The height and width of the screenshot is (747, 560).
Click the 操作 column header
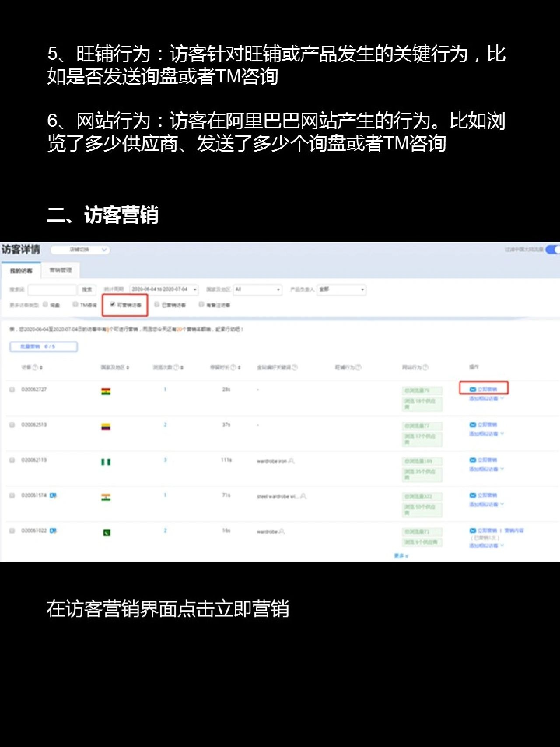[x=474, y=367]
